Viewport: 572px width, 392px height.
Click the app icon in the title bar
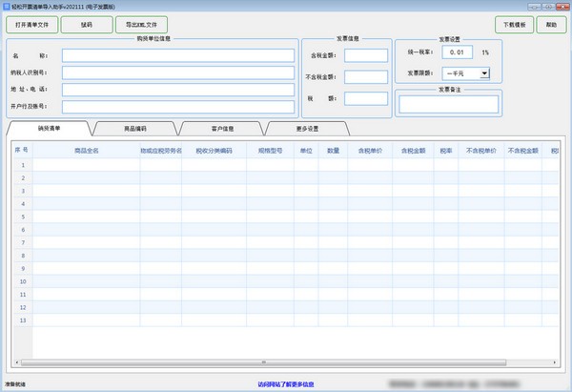[x=6, y=5]
